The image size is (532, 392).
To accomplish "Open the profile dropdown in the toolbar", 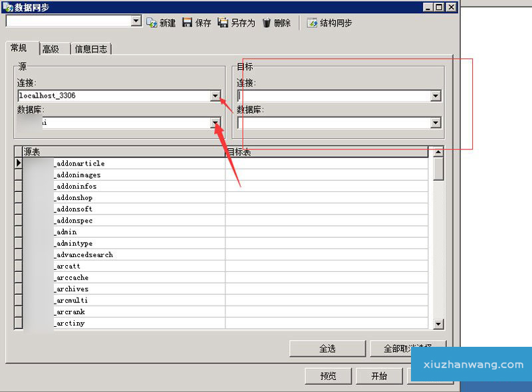I will click(136, 21).
